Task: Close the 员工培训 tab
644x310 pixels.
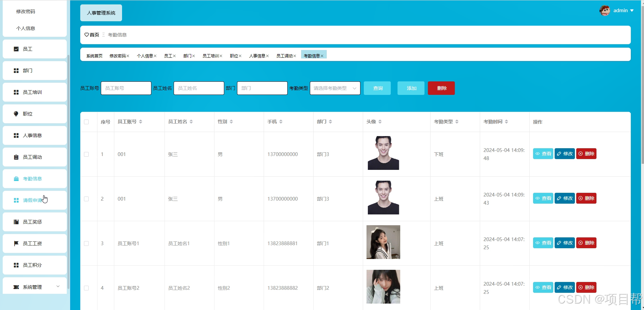Action: point(221,56)
